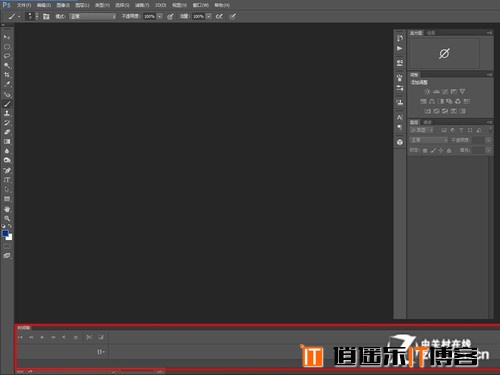Pick the Hand tool
The width and height of the screenshot is (500, 375).
pyautogui.click(x=7, y=209)
